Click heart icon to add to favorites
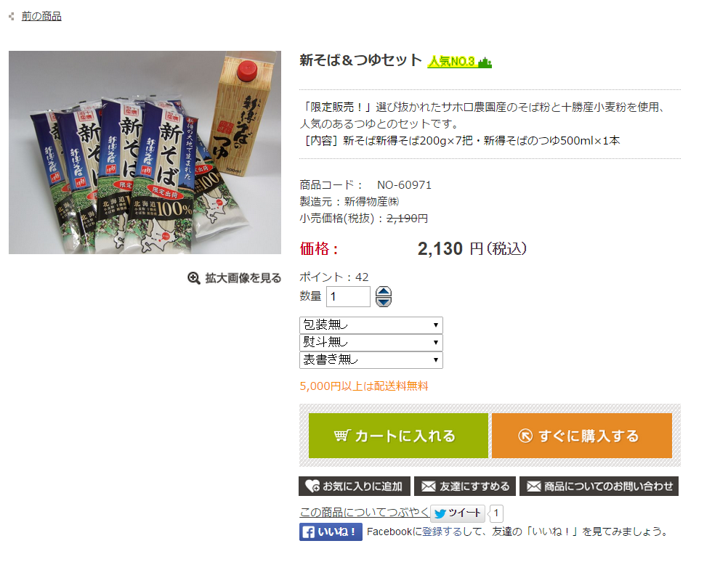728x578 pixels. 312,487
